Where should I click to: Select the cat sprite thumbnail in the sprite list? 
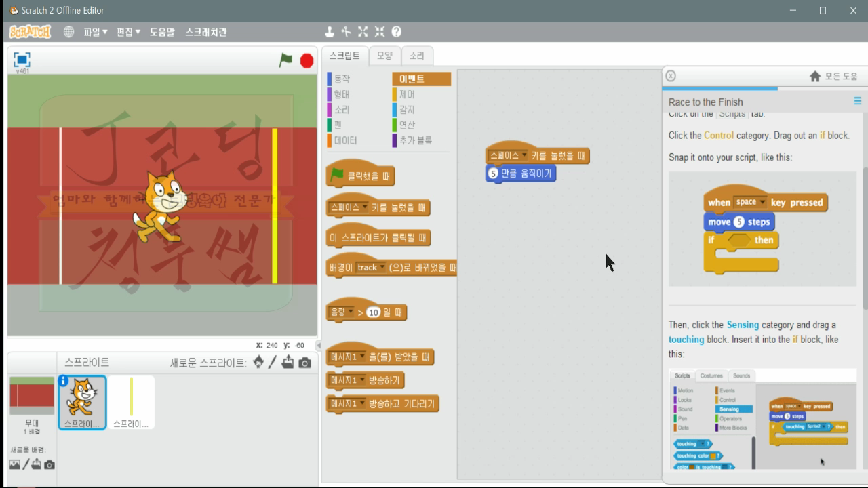click(x=82, y=403)
